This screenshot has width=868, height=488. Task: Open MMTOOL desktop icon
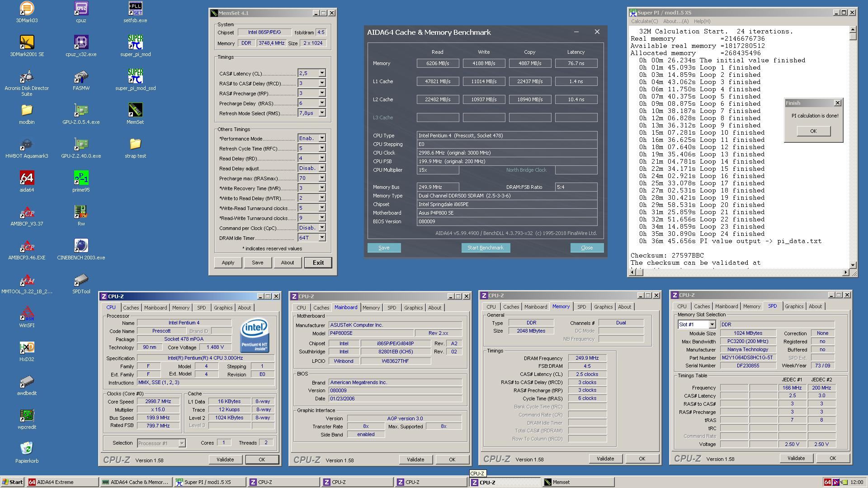click(x=27, y=283)
